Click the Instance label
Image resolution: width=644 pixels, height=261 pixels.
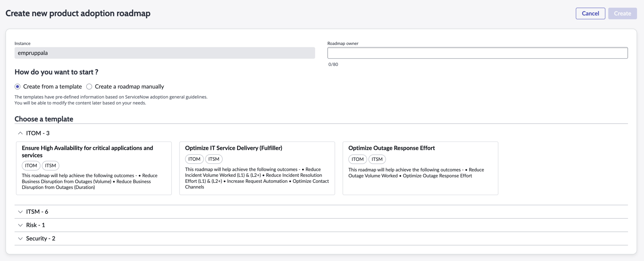(22, 43)
